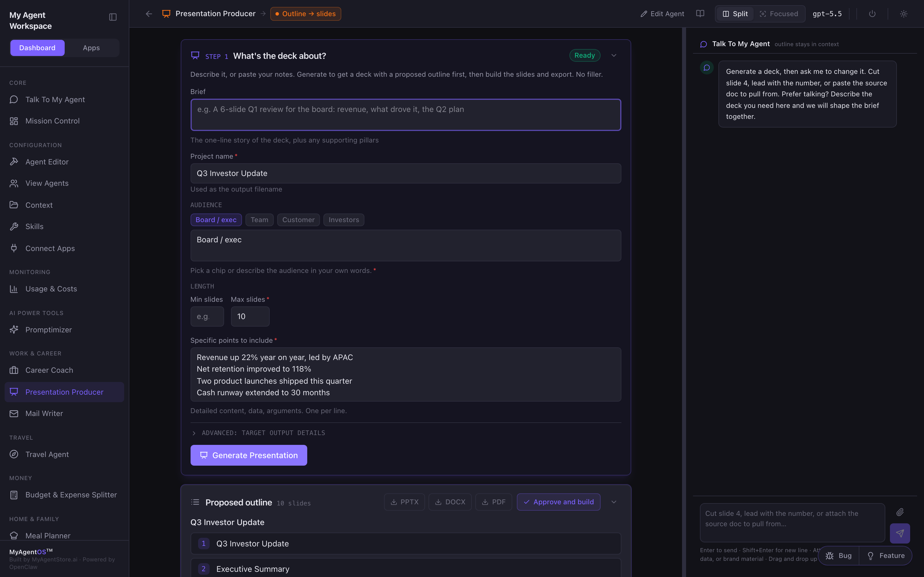
Task: Click the power icon in header
Action: click(x=872, y=14)
